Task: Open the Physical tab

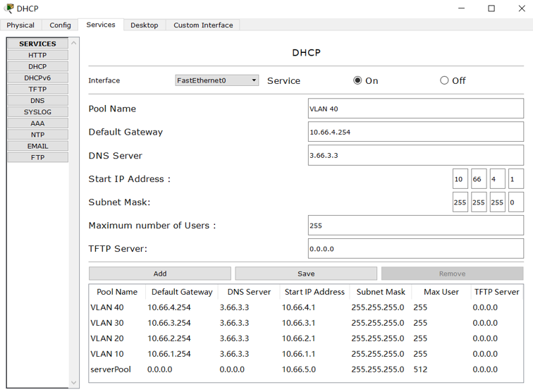Action: [x=20, y=25]
